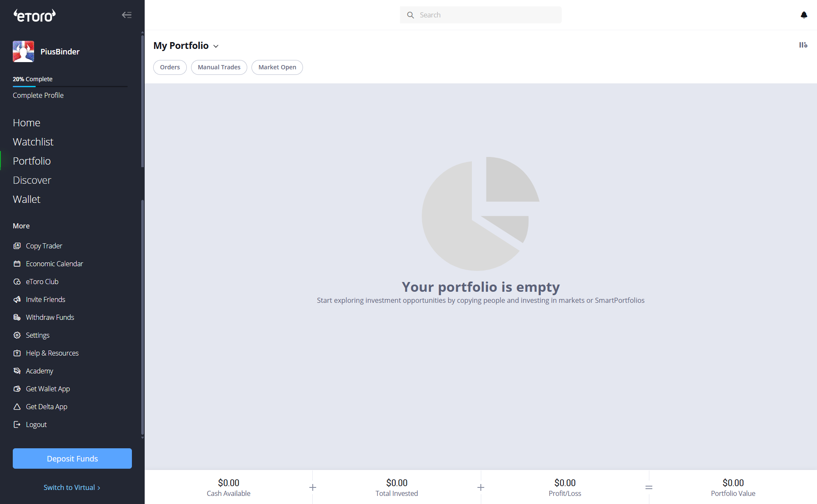Viewport: 817px width, 504px height.
Task: Click the Complete Profile link
Action: coord(38,95)
